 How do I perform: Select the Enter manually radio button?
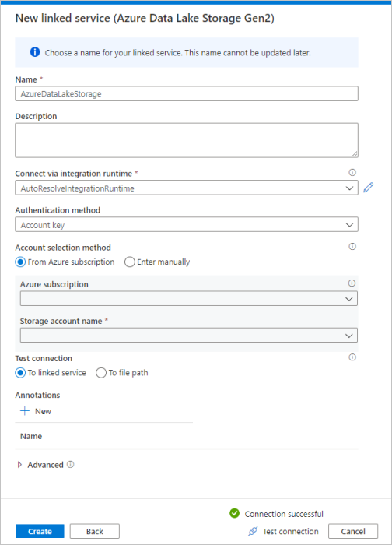click(x=130, y=262)
